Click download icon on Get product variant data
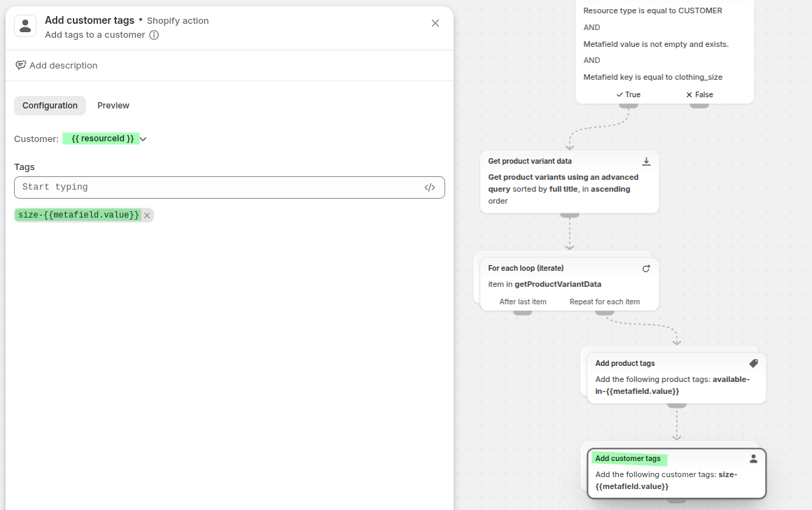 click(x=646, y=162)
